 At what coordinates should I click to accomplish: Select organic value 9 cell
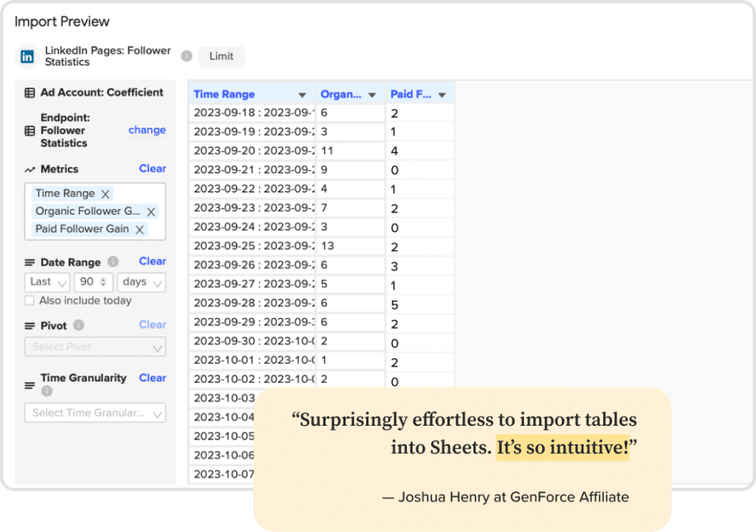pos(351,170)
